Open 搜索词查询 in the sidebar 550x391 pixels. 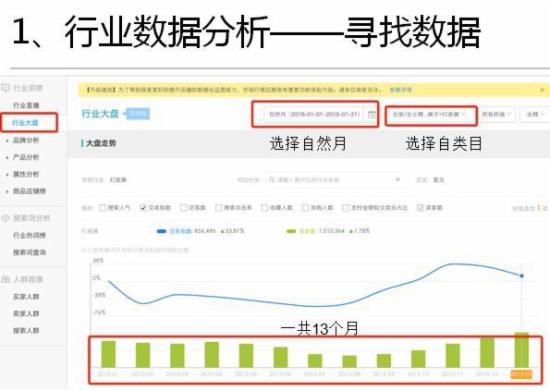pyautogui.click(x=29, y=252)
